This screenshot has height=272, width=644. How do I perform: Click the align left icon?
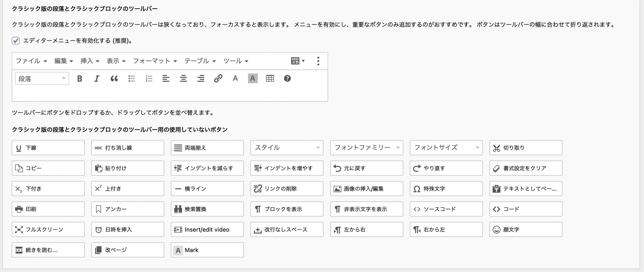pyautogui.click(x=166, y=79)
